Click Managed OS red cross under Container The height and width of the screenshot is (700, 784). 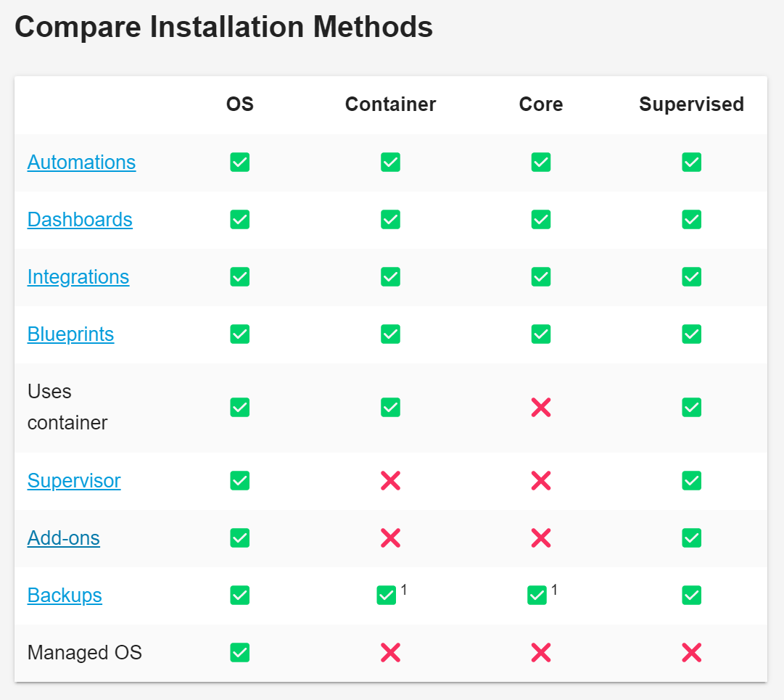tap(390, 653)
